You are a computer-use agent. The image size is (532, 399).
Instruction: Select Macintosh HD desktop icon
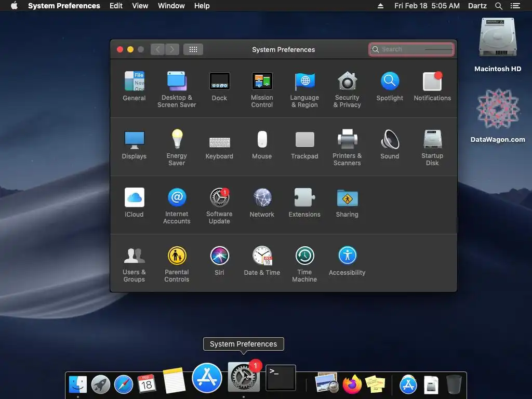point(497,45)
